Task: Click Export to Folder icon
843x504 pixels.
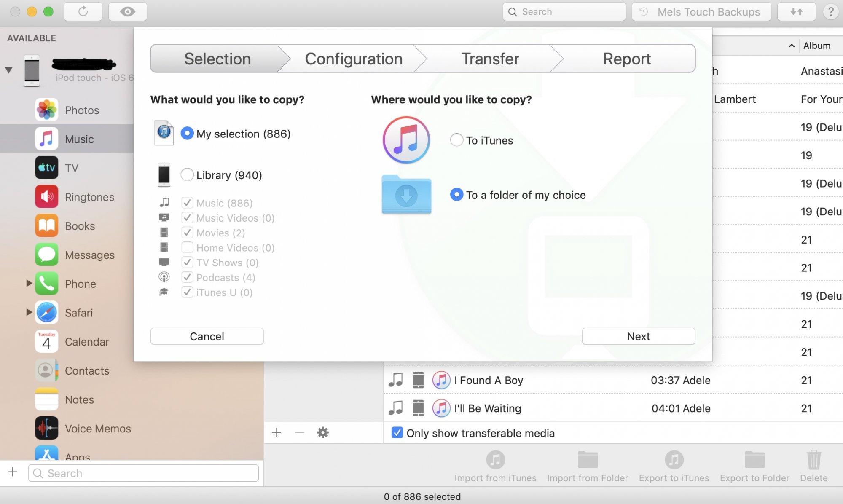Action: coord(754,460)
